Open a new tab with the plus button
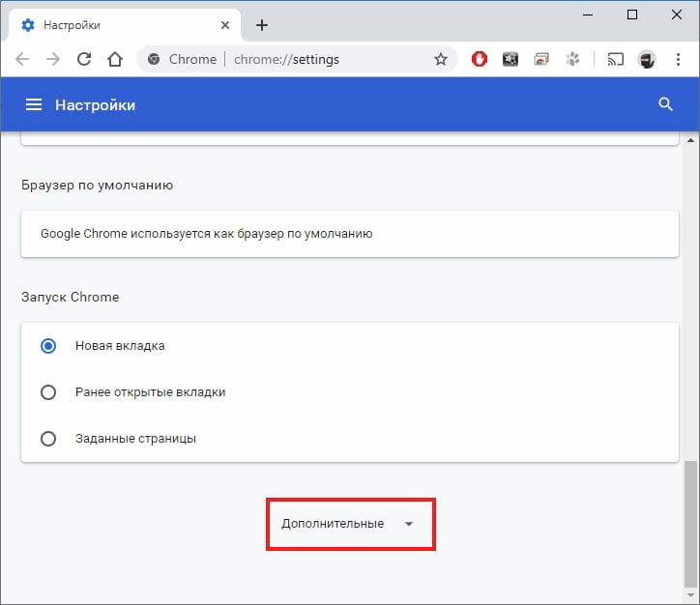The width and height of the screenshot is (700, 605). [262, 25]
